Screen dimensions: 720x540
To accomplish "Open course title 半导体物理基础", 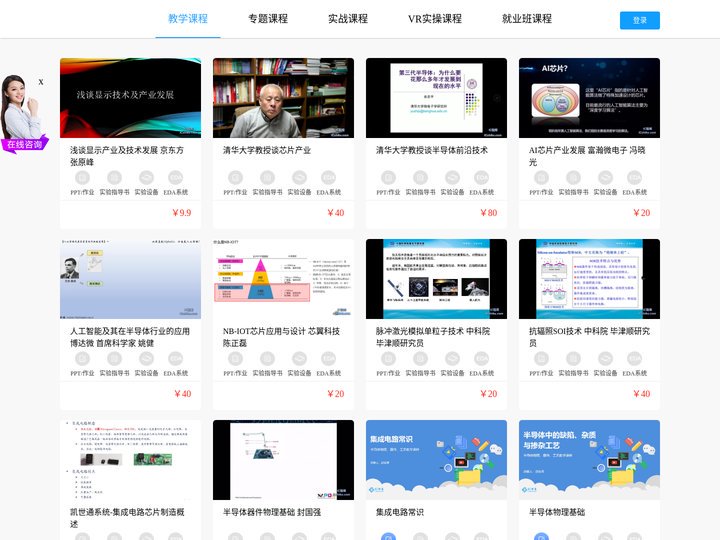I will tap(557, 512).
